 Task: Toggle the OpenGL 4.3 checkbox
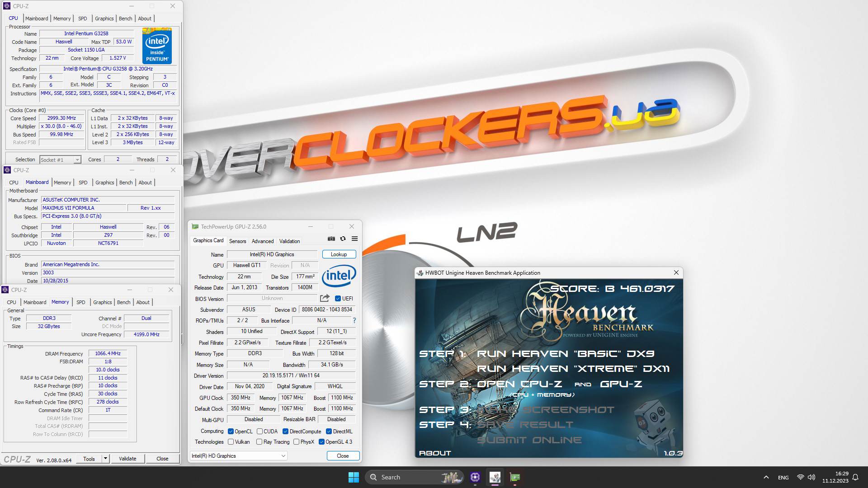321,441
